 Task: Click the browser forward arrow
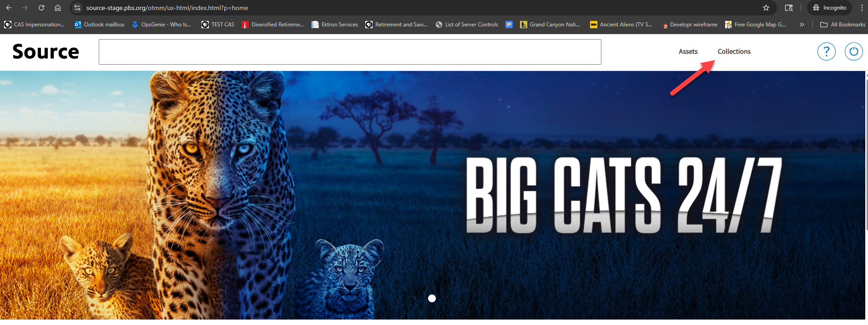(x=25, y=8)
